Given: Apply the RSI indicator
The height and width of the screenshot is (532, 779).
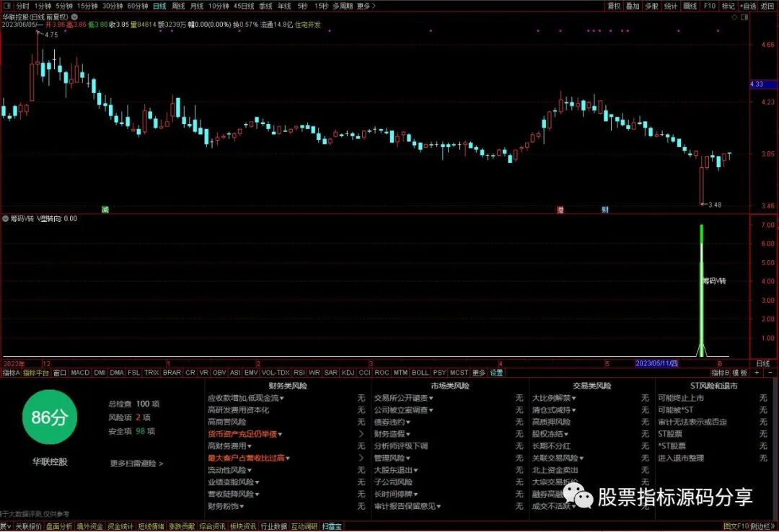Looking at the screenshot, I should point(299,373).
